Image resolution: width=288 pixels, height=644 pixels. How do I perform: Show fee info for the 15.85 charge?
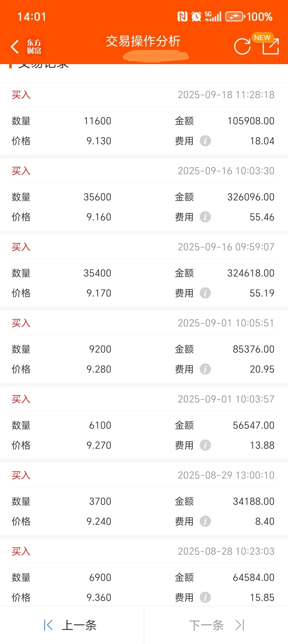click(x=205, y=597)
